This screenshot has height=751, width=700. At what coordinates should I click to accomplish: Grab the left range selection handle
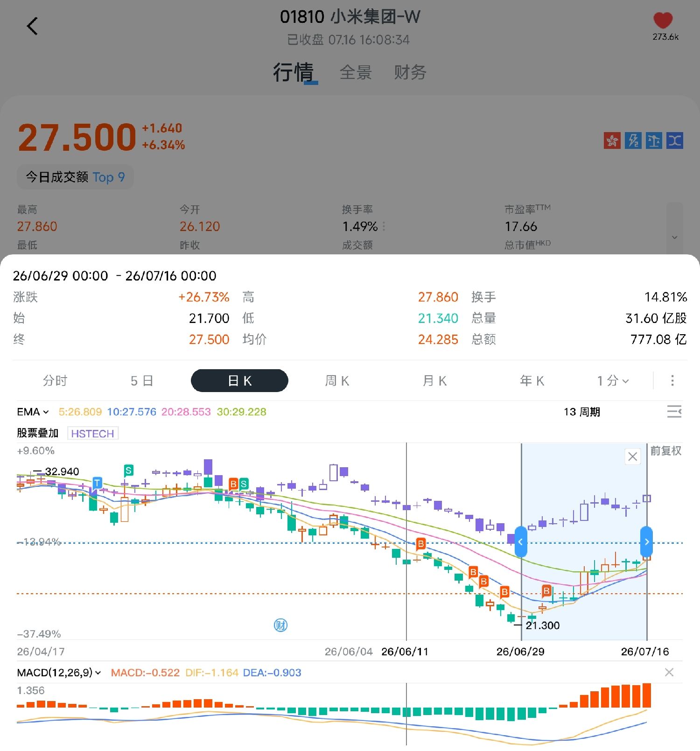click(521, 541)
